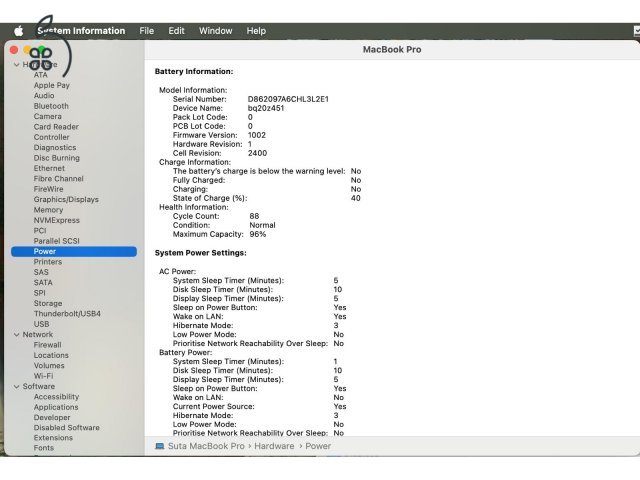Open the Edit menu
This screenshot has height=480, width=640.
pyautogui.click(x=176, y=31)
